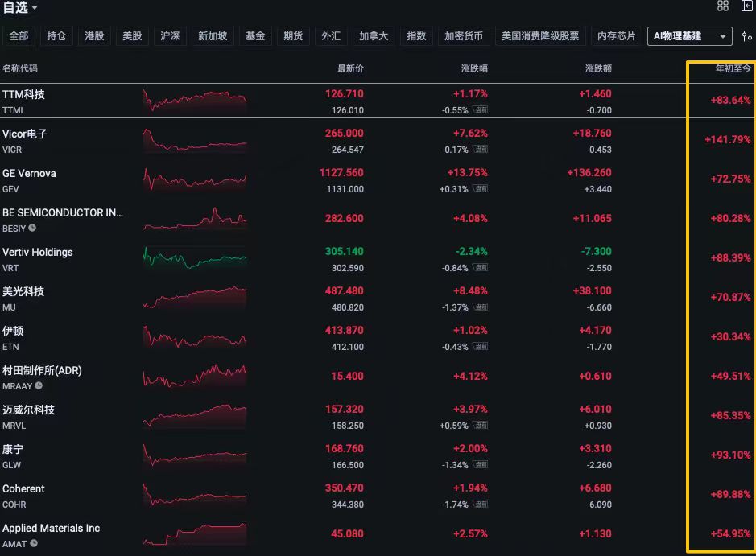Select the 内存芯片 tab
The width and height of the screenshot is (756, 556).
click(616, 36)
